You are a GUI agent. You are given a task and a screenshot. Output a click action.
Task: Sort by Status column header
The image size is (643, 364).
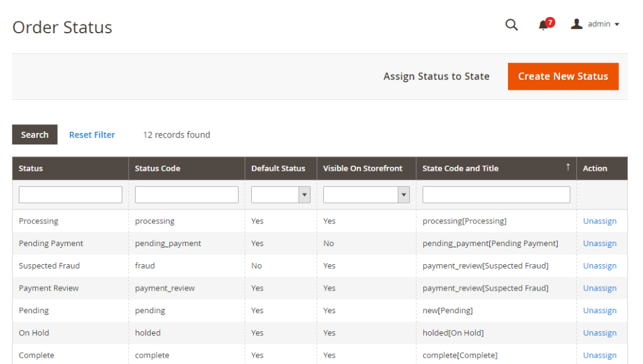tap(70, 168)
